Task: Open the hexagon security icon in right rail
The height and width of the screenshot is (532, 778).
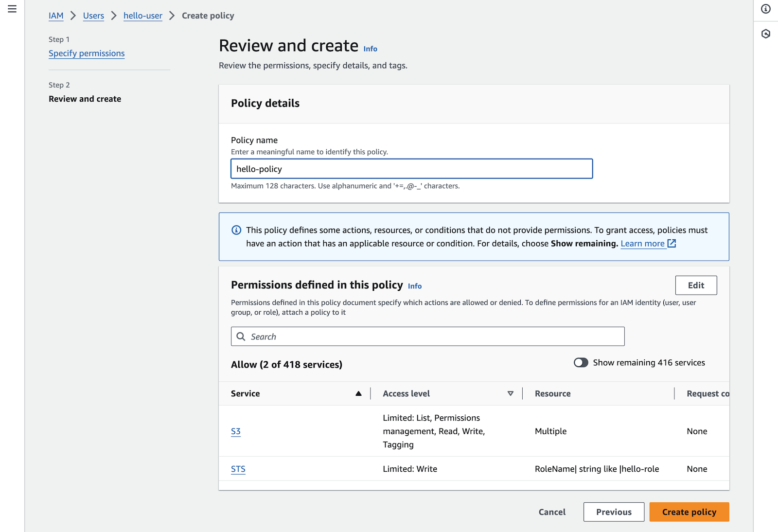Action: [766, 34]
